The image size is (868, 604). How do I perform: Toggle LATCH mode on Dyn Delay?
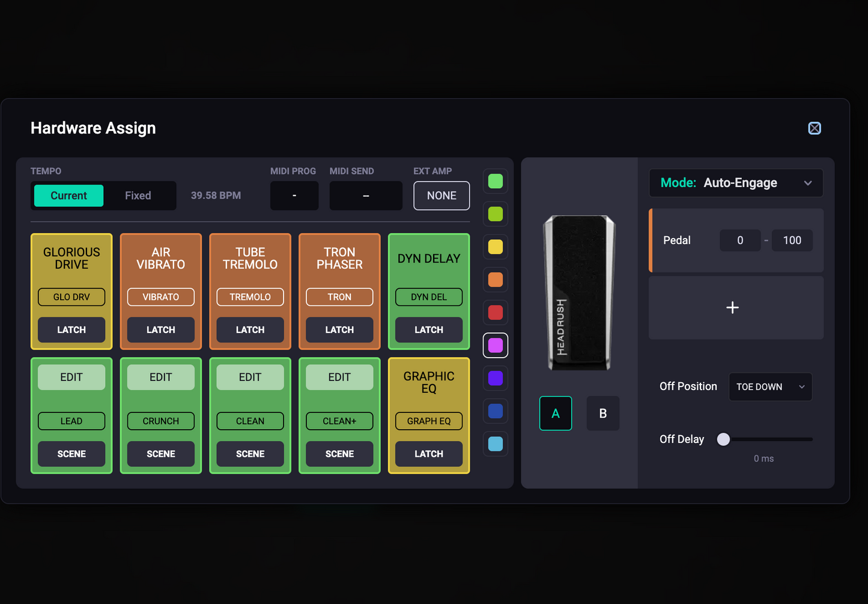429,330
